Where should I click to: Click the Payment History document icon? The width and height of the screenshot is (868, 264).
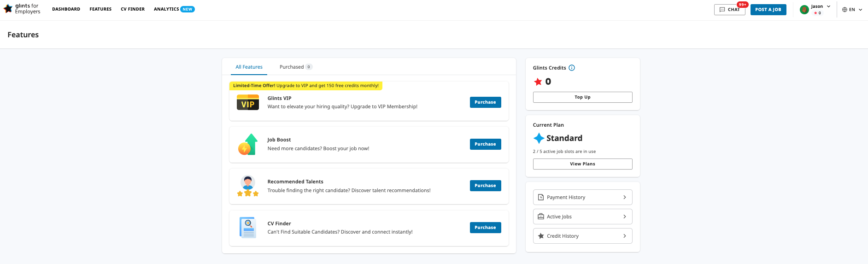[x=541, y=197]
